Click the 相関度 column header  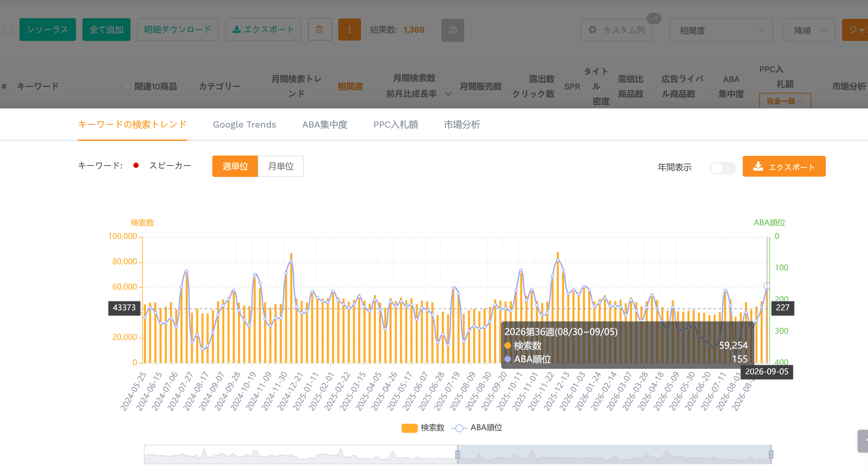[350, 86]
